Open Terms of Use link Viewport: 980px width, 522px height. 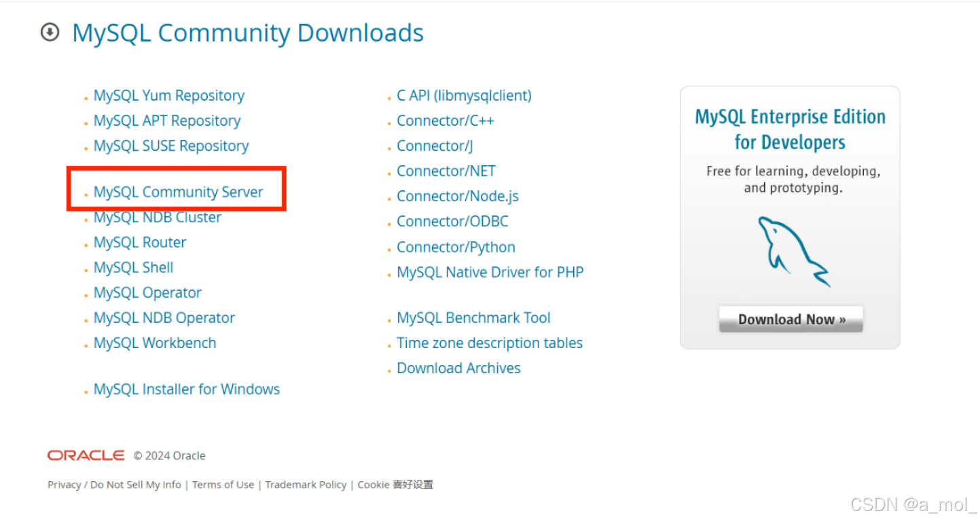coord(223,485)
